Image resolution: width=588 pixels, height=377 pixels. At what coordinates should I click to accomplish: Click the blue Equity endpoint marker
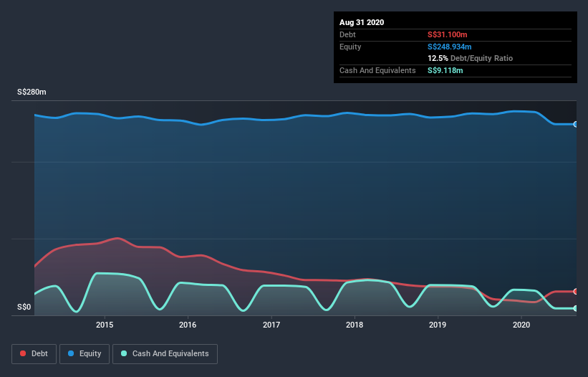(576, 124)
